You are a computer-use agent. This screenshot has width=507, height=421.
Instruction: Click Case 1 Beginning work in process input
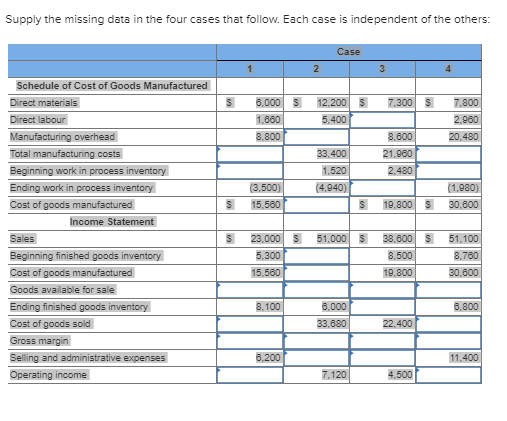(x=250, y=171)
